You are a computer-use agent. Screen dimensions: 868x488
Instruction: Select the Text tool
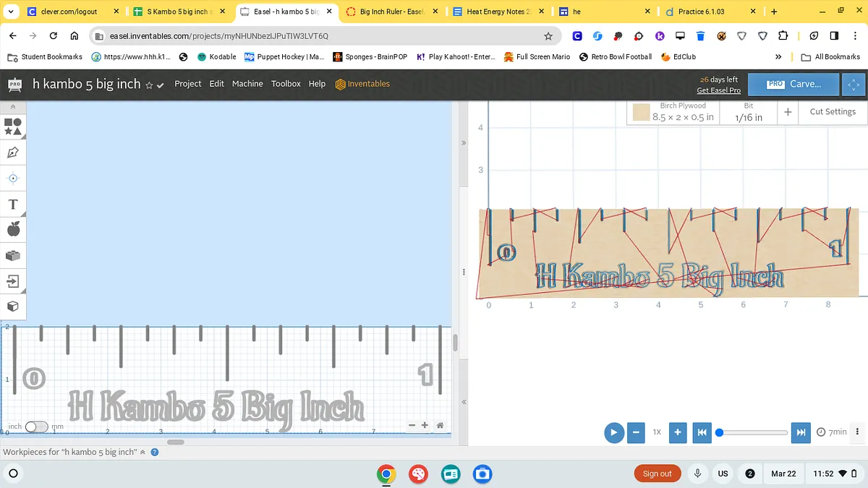click(x=13, y=205)
